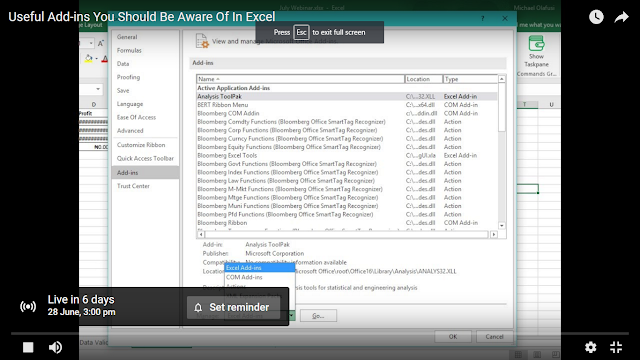This screenshot has height=360, width=640.
Task: Click the Set reminder button
Action: coord(233,307)
